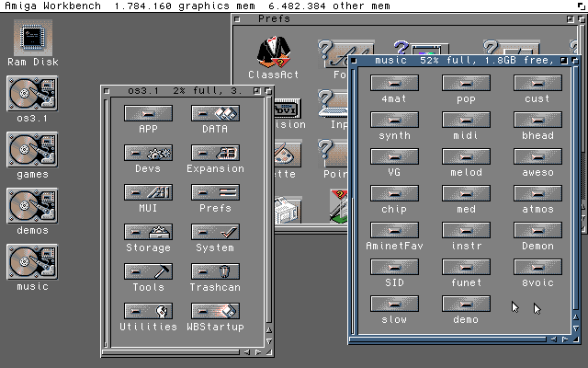Click the os3.1 window scroll down arrow
Viewport: 588px width, 368px height.
[x=269, y=341]
